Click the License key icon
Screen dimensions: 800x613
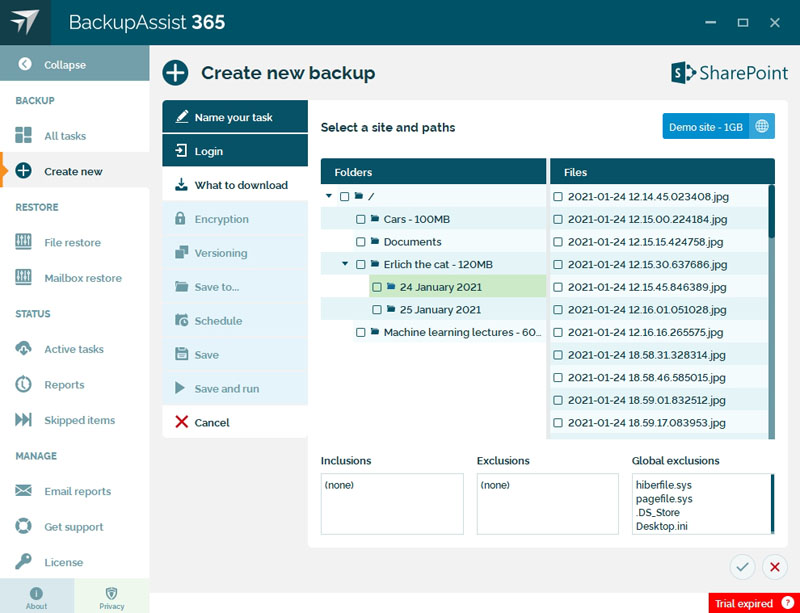point(23,561)
